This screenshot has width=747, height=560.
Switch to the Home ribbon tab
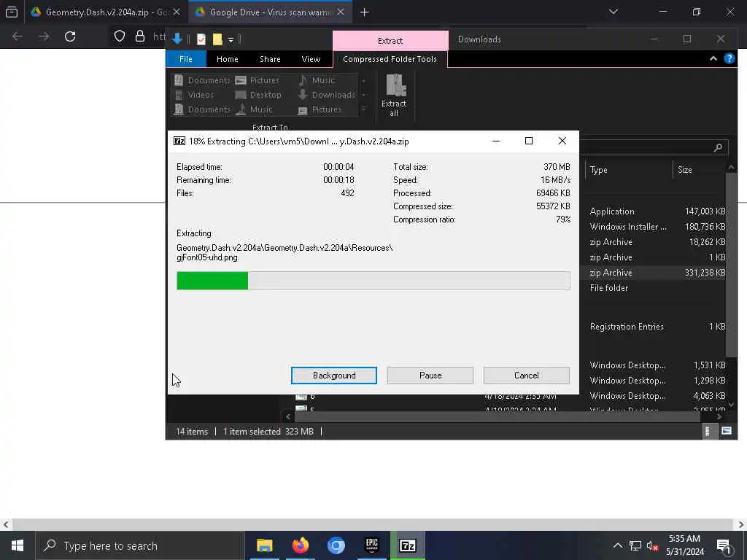click(228, 59)
